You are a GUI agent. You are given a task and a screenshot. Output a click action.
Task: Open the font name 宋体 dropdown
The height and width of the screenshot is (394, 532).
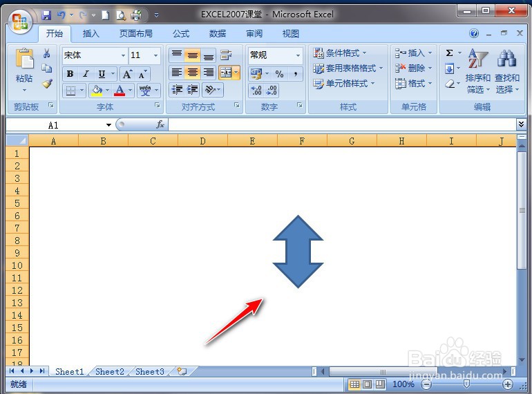[123, 55]
